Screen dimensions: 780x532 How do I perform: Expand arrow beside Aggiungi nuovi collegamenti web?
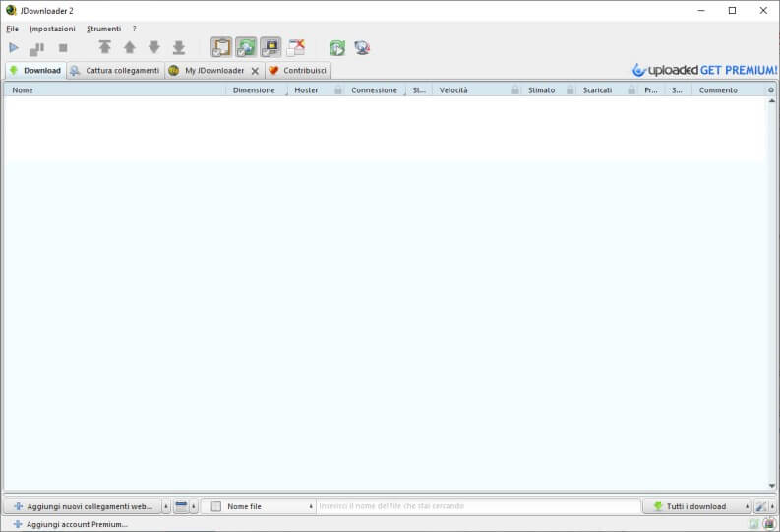166,506
